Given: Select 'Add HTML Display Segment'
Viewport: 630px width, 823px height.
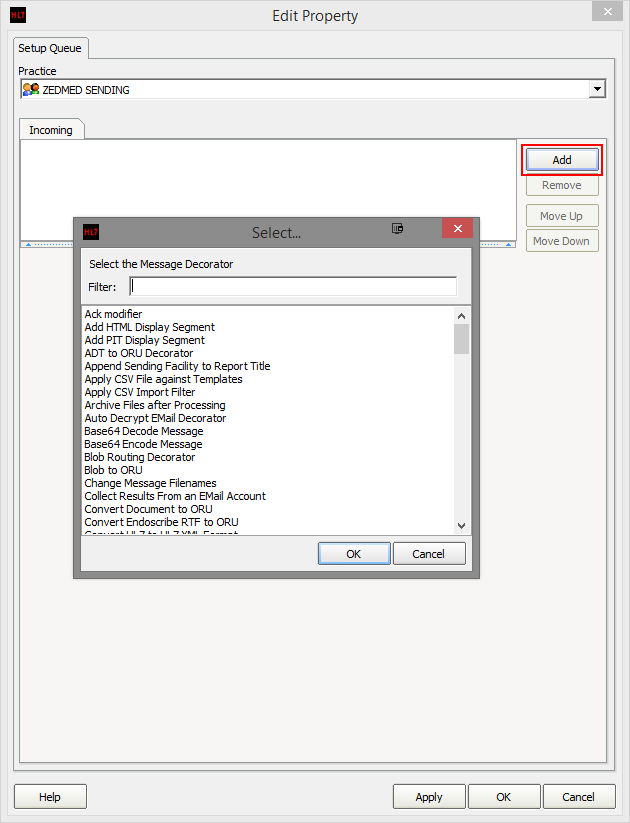Looking at the screenshot, I should coord(150,327).
